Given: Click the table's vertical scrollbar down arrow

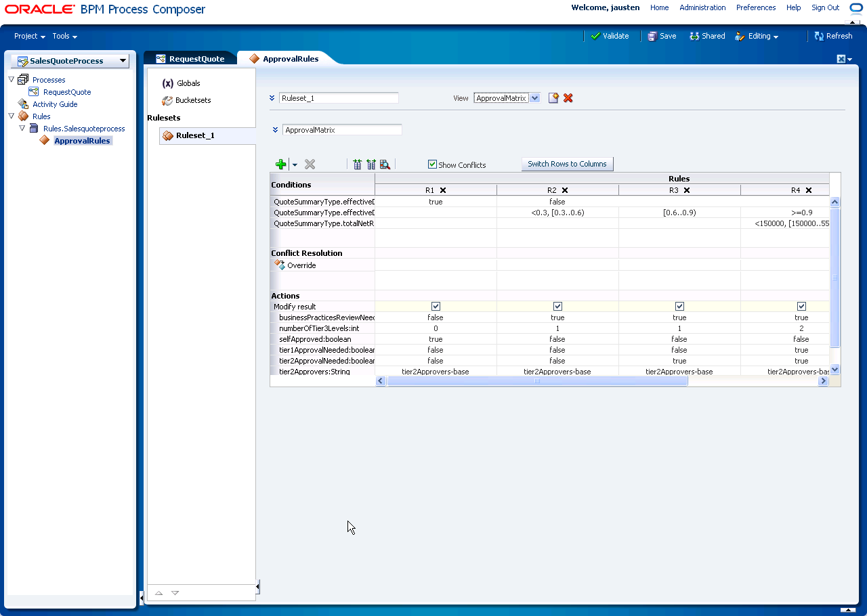Looking at the screenshot, I should point(834,369).
